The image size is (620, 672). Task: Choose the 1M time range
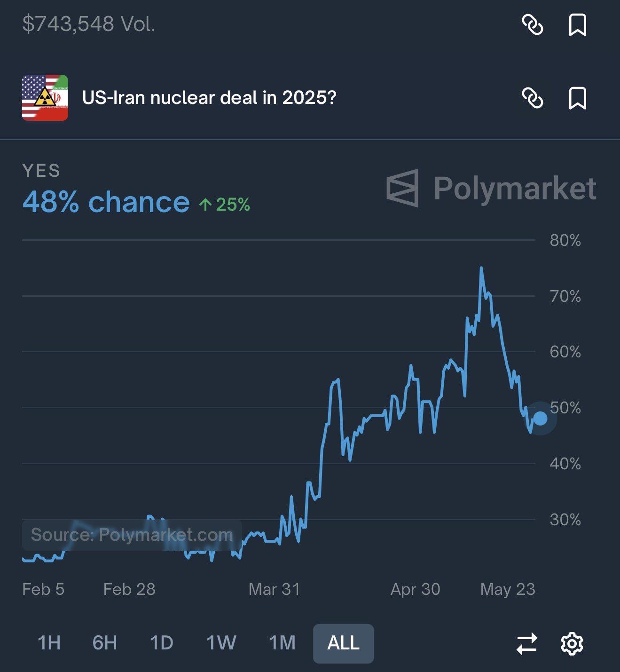pyautogui.click(x=282, y=643)
